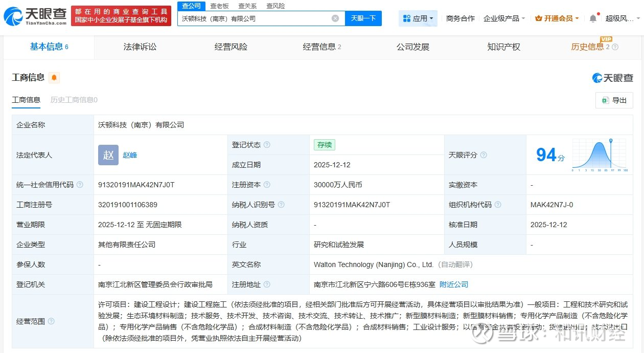Click the company name search input field

[253, 18]
